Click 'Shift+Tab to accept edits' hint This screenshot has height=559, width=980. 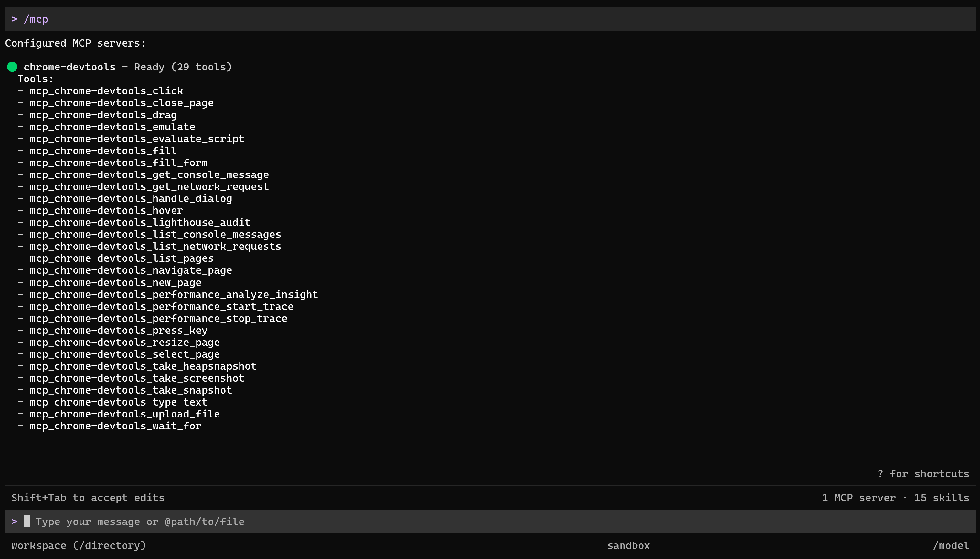click(88, 498)
